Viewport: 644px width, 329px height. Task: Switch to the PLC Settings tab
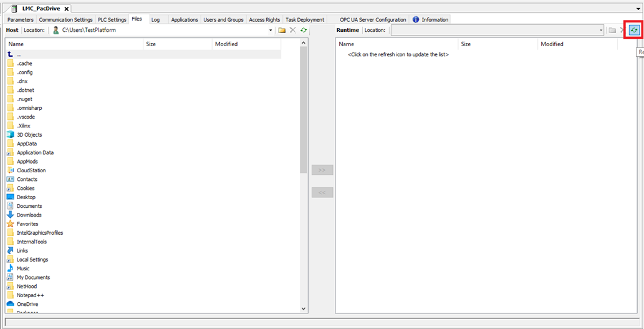(112, 19)
